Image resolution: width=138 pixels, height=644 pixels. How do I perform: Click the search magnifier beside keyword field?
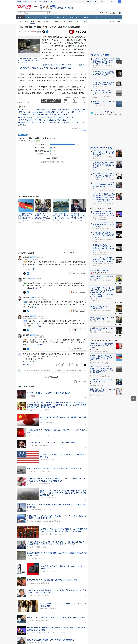(49, 13)
